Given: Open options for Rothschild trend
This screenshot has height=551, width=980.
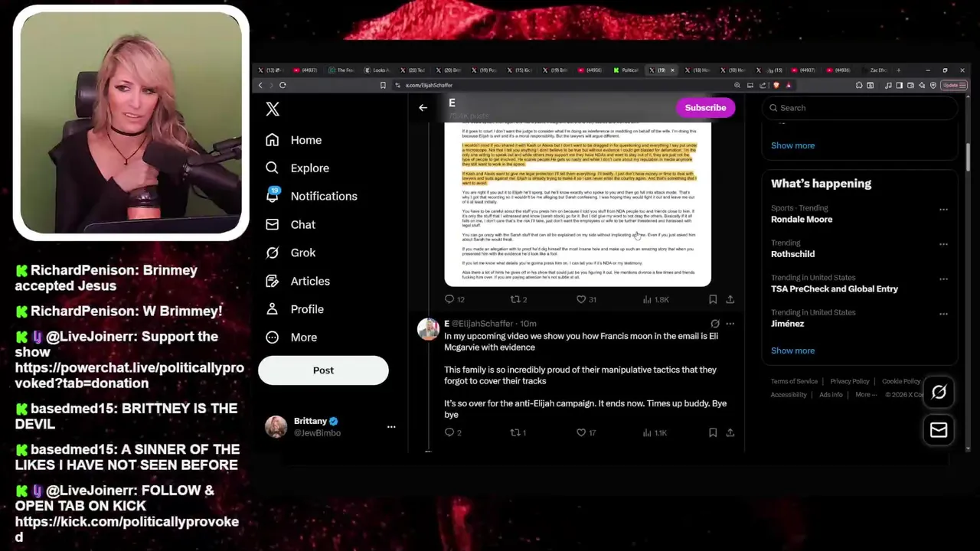Looking at the screenshot, I should click(943, 244).
